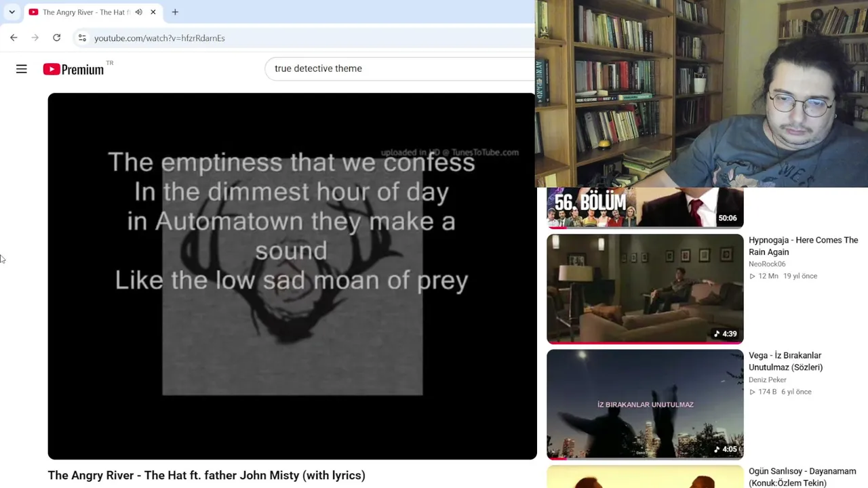Open the Ogün Sanlısoy Dayanamam thumbnail
The width and height of the screenshot is (868, 488).
click(645, 476)
